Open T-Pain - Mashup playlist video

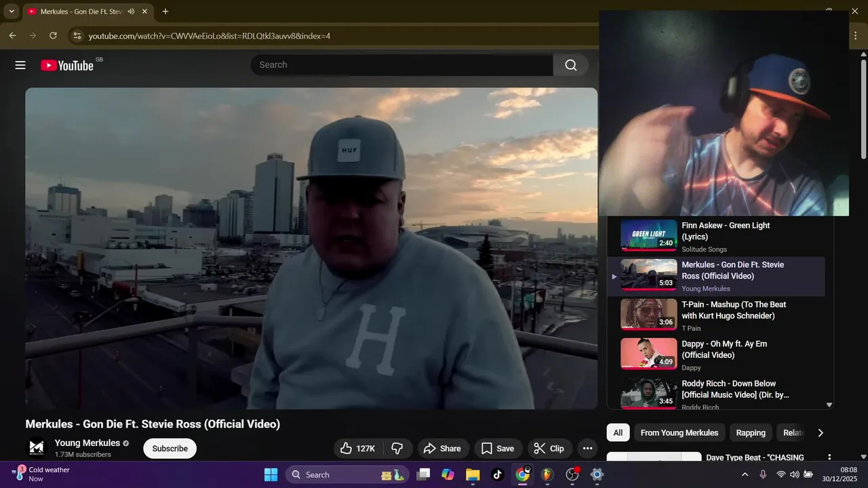[x=716, y=315]
